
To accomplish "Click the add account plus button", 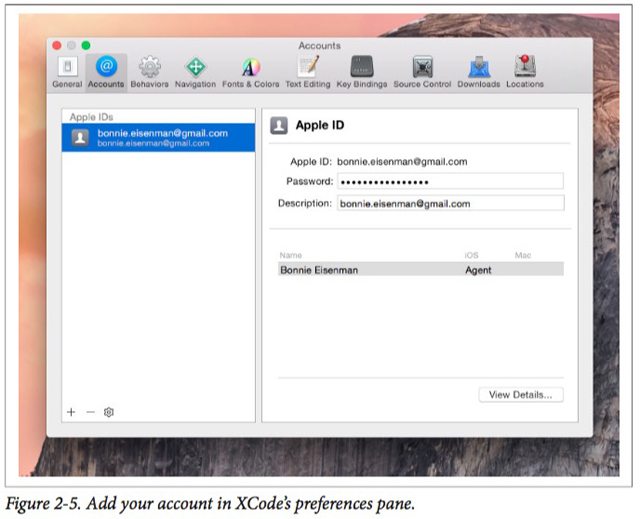I will coord(71,412).
